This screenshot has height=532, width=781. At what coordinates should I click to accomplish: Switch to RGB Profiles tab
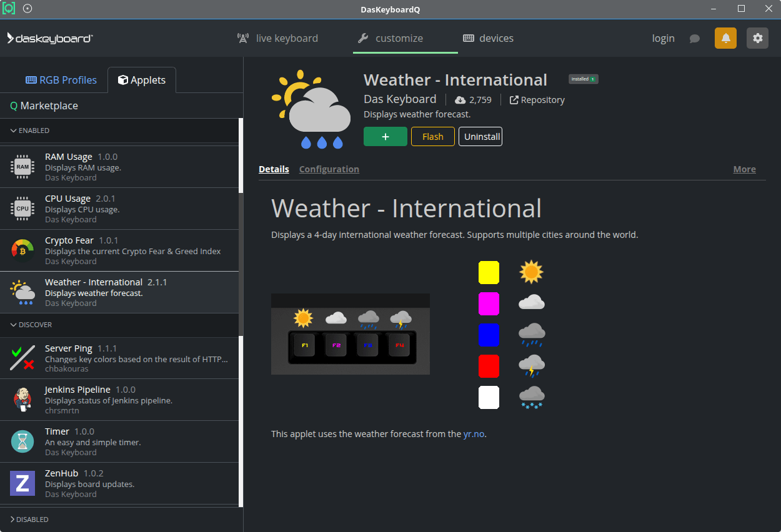click(61, 80)
